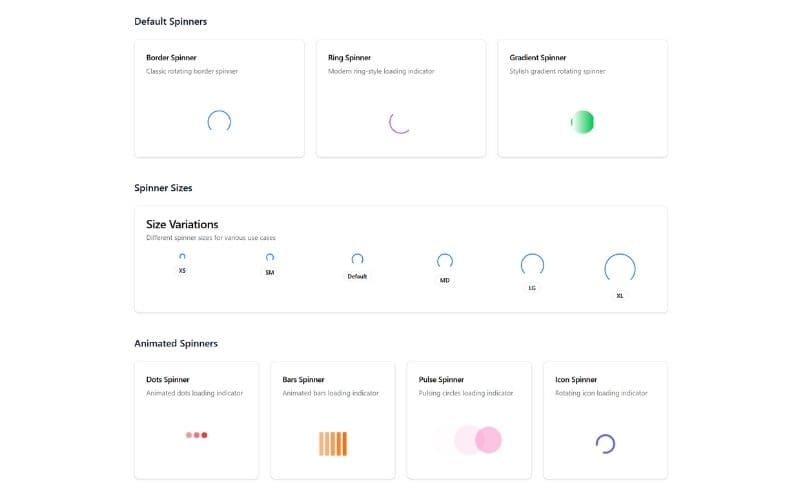Click the LG size spinner icon
The height and width of the screenshot is (500, 800).
(532, 264)
